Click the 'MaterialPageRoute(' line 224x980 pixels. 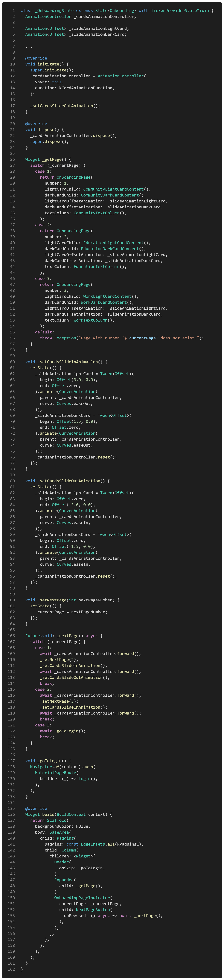pos(57,773)
